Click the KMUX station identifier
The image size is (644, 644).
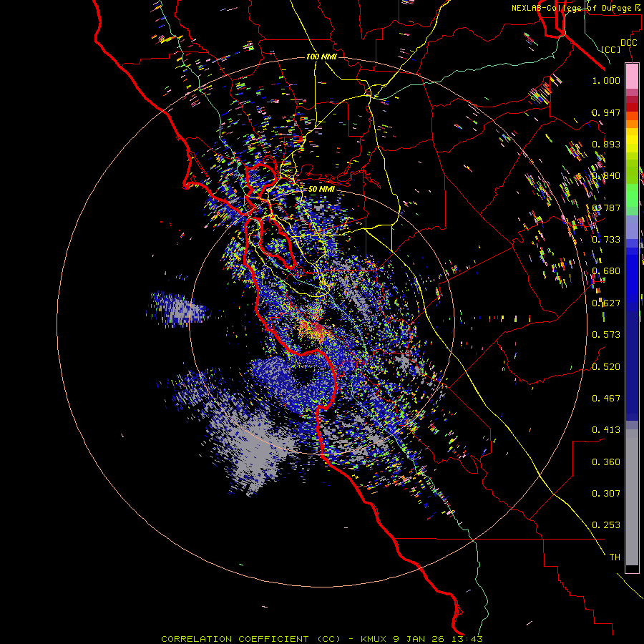click(x=374, y=639)
